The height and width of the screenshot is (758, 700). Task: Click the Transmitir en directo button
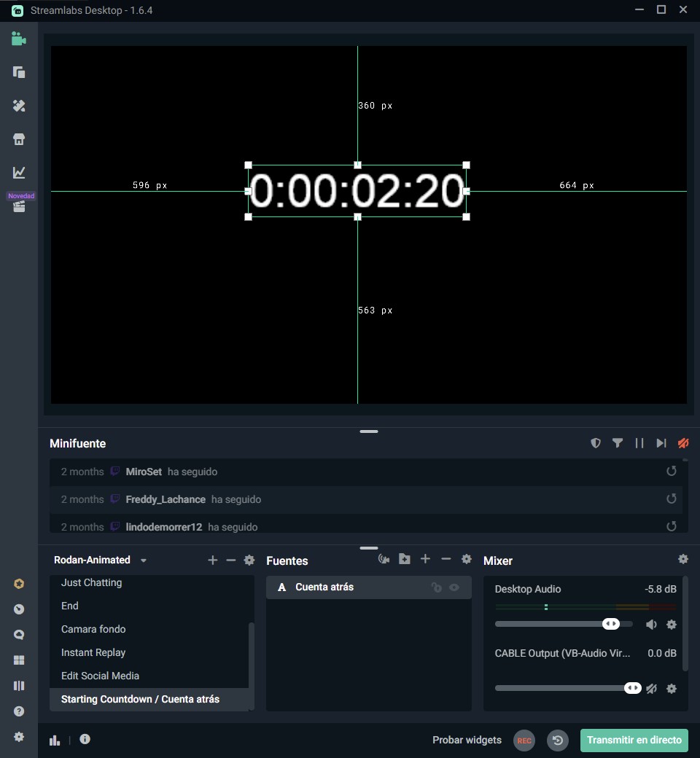pos(634,740)
